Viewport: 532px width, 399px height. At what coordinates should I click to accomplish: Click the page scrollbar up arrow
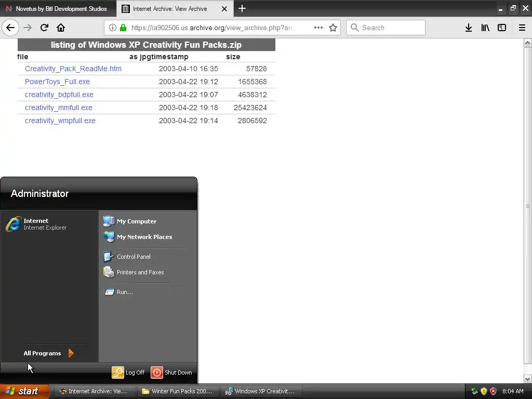tap(527, 43)
